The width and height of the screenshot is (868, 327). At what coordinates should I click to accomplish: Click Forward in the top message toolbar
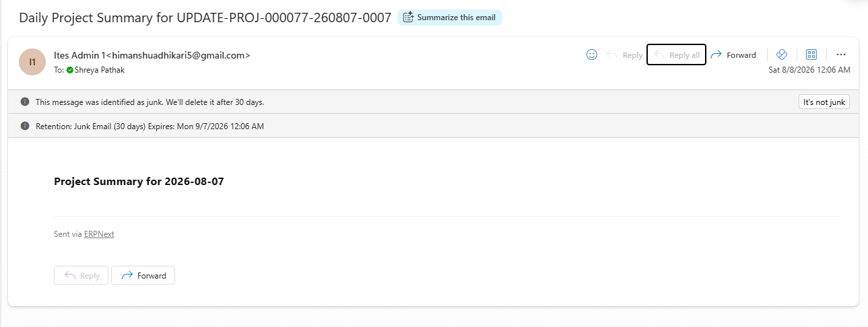point(733,54)
